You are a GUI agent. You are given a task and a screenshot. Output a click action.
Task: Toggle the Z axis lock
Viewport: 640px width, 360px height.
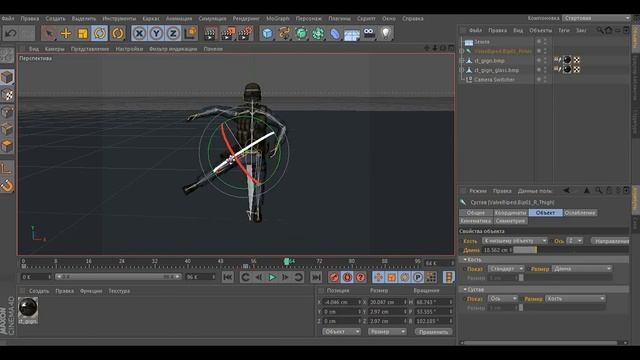tap(173, 33)
